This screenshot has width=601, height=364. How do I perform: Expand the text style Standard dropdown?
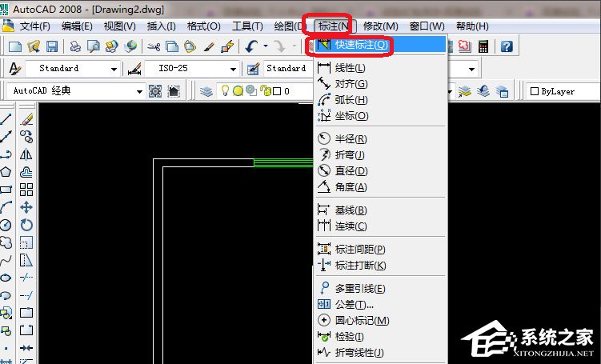(x=114, y=70)
